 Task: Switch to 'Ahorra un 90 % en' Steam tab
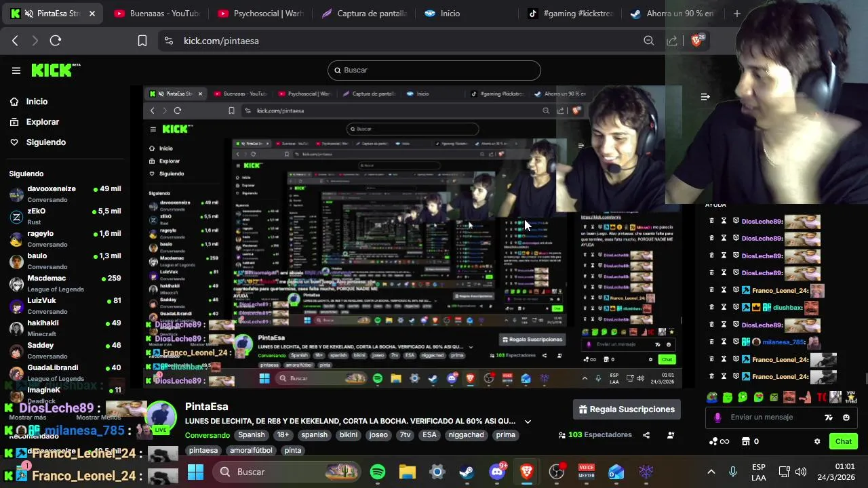click(x=673, y=14)
